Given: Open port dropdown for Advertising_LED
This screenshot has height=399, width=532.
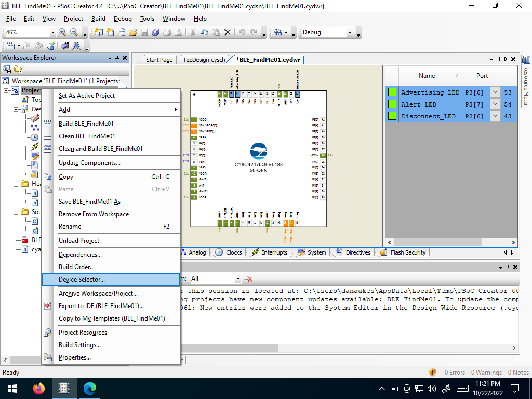Looking at the screenshot, I should tap(495, 92).
